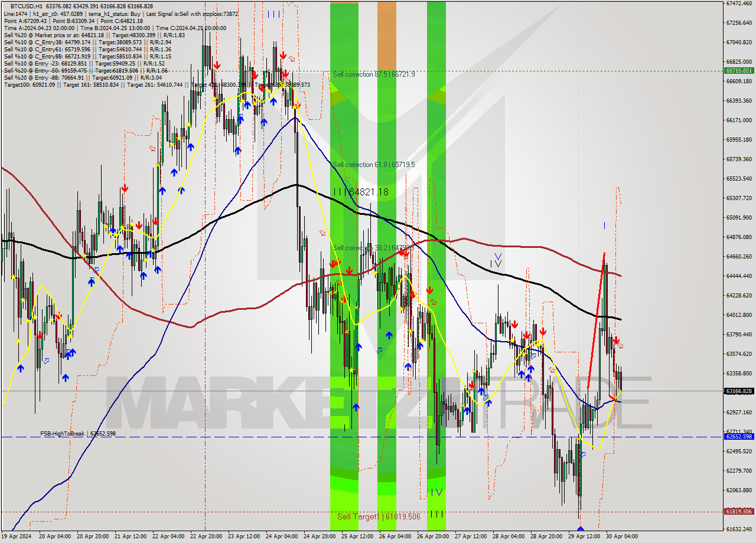Click the 64660.260 price axis label
Screen dimensions: 756x543
coord(739,256)
